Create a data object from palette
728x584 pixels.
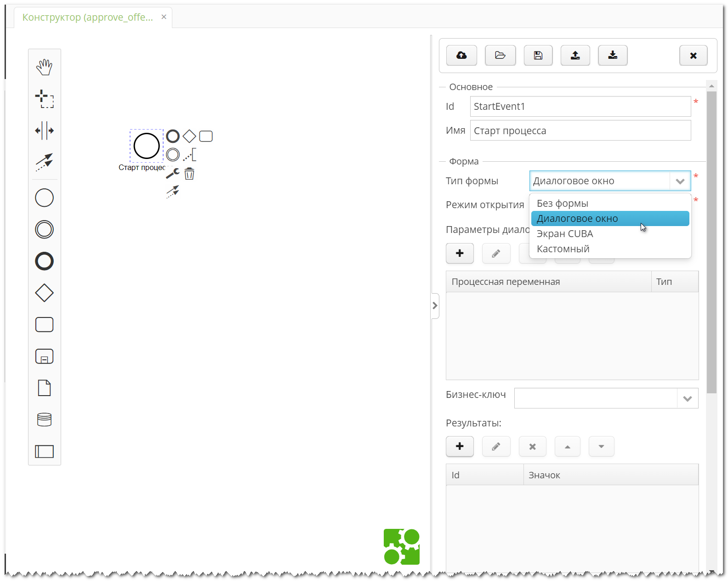coord(45,388)
